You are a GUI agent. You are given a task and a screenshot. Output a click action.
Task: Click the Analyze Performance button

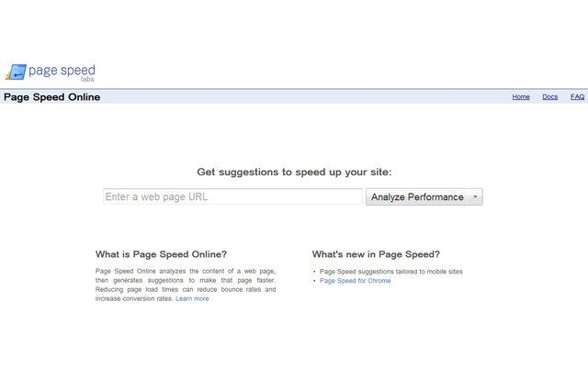point(416,197)
